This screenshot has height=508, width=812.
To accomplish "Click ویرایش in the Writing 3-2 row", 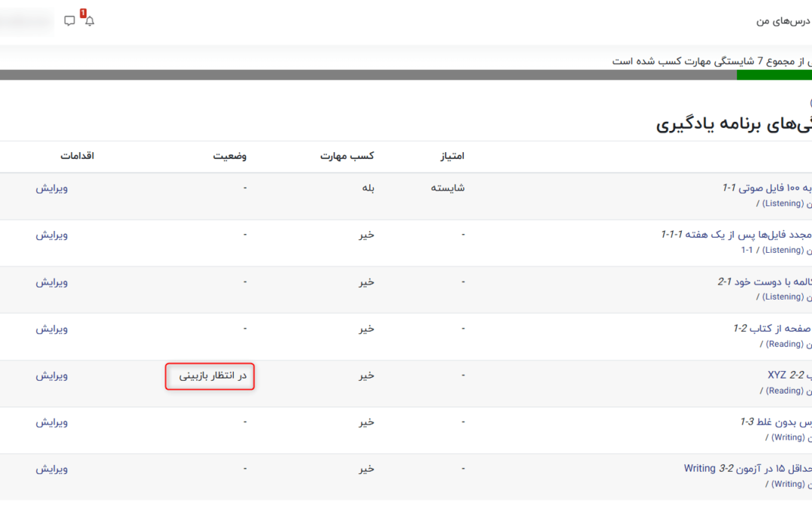I will coord(52,468).
